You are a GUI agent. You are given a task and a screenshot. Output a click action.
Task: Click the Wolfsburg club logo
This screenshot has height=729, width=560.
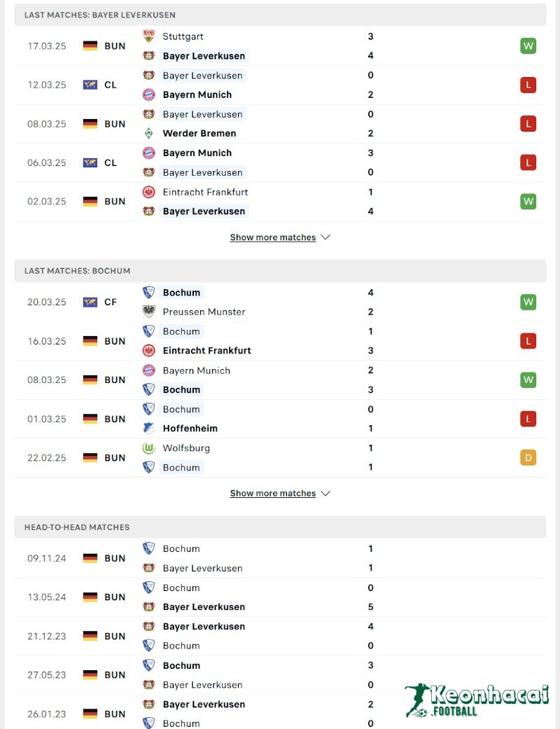coord(148,447)
